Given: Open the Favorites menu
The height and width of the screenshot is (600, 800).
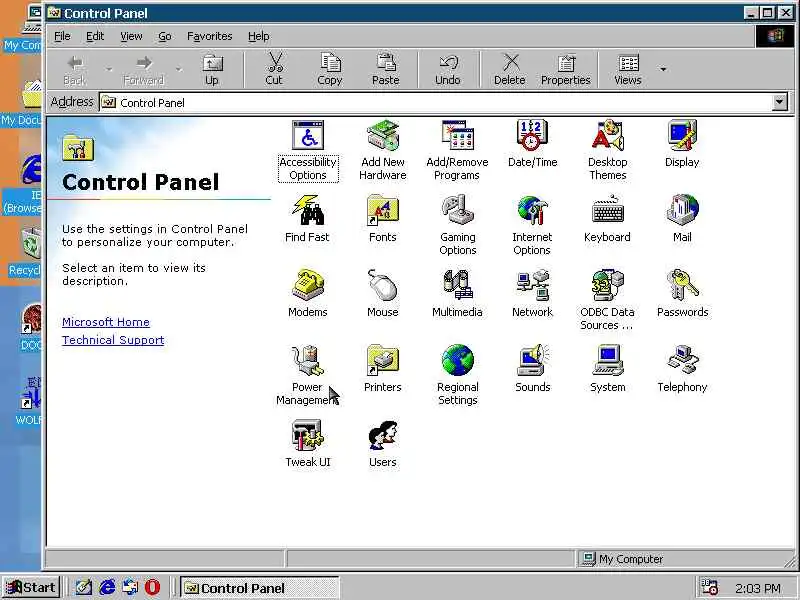Looking at the screenshot, I should [x=210, y=36].
